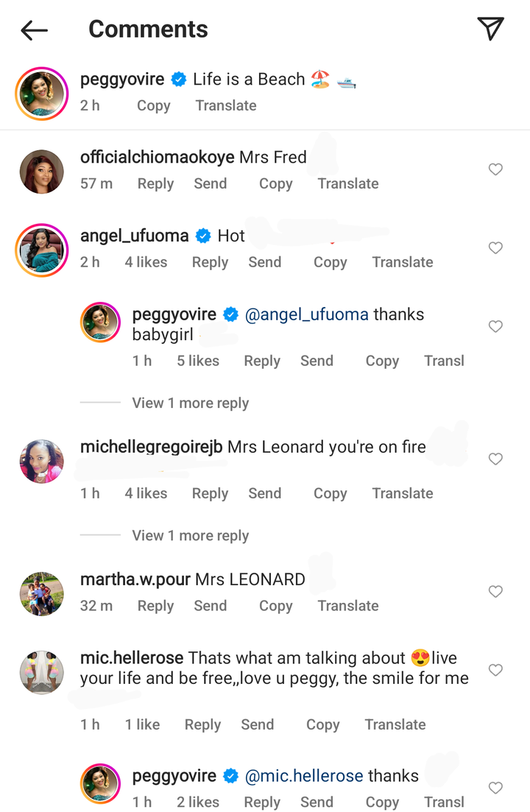View angel_ufuoma's profile avatar
The width and height of the screenshot is (530, 812).
coord(41,250)
